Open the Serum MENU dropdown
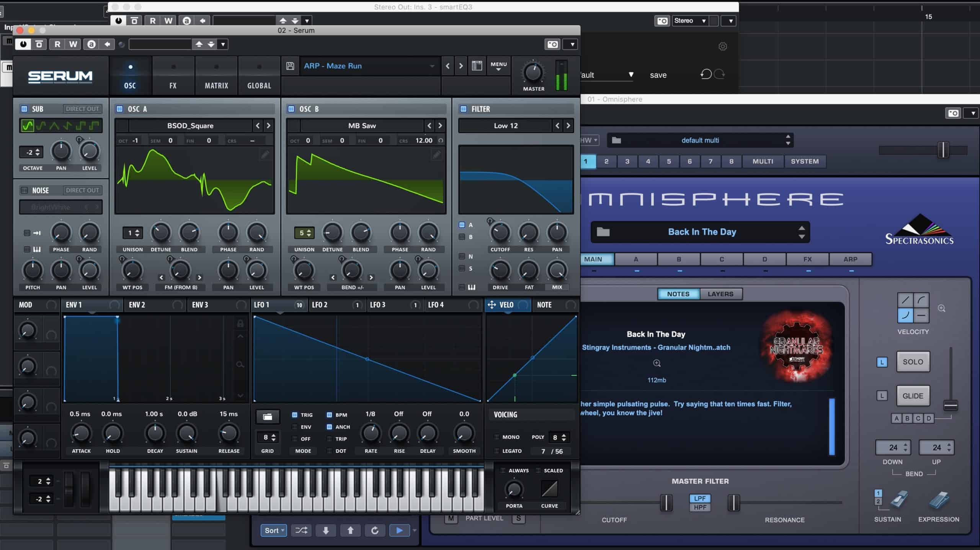 498,66
